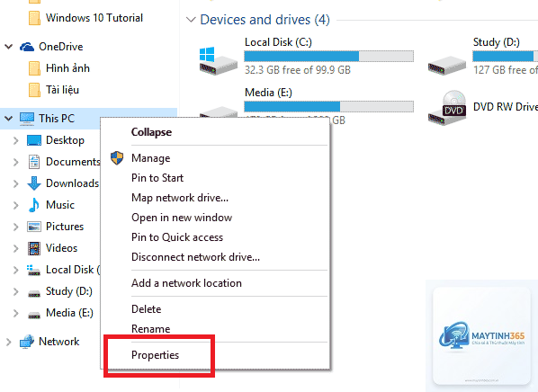The height and width of the screenshot is (392, 538).
Task: Select Open in new window
Action: (182, 218)
